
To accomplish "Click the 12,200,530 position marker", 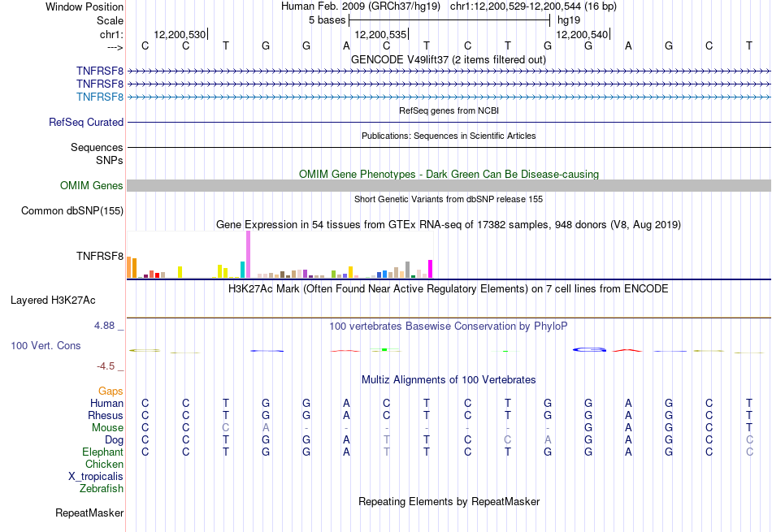I will pyautogui.click(x=180, y=34).
